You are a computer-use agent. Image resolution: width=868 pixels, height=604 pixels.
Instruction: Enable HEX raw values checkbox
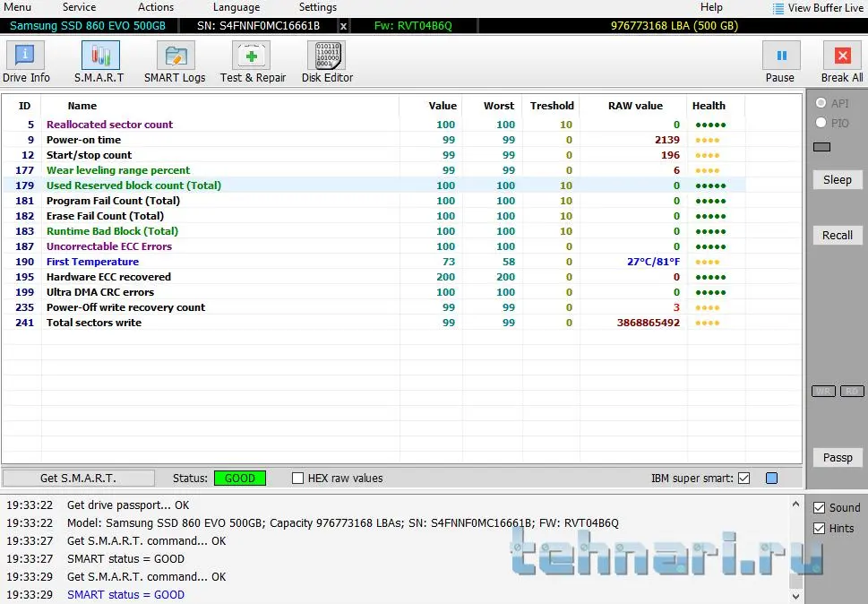coord(297,478)
